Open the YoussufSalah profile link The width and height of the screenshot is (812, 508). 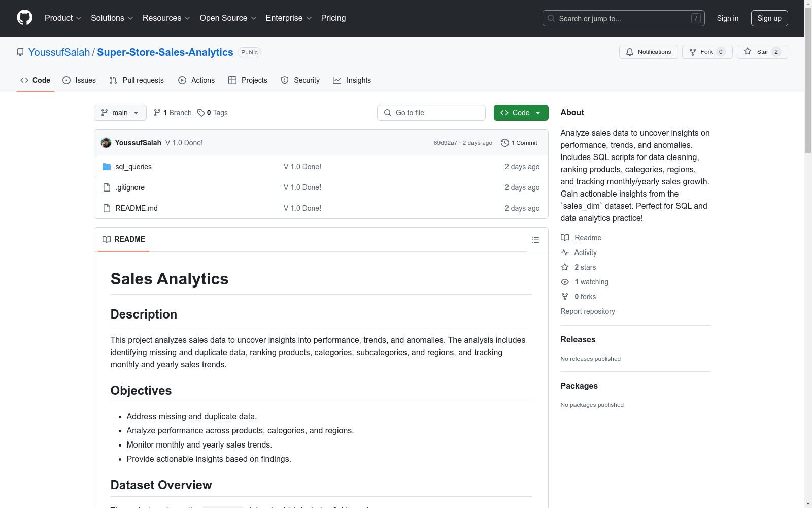tap(59, 52)
